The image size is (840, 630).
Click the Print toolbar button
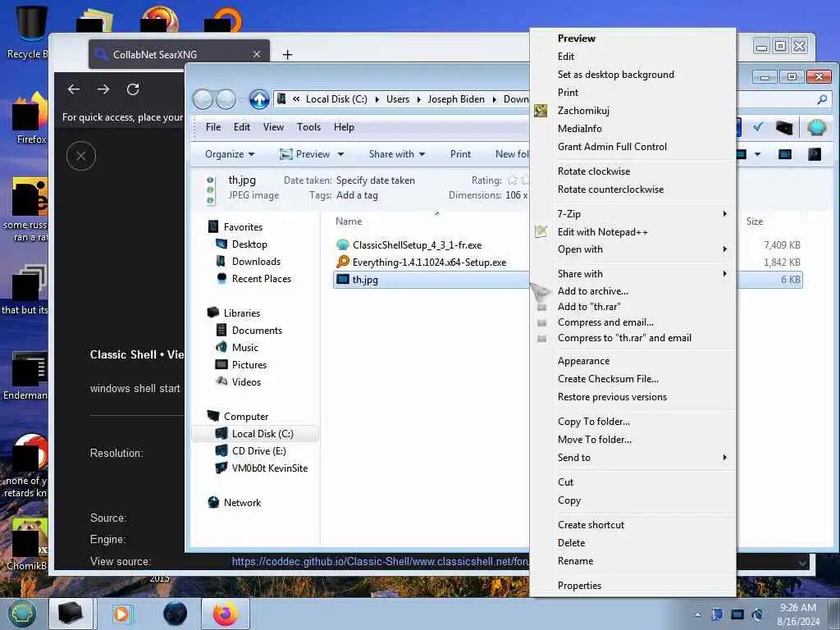[x=460, y=154]
